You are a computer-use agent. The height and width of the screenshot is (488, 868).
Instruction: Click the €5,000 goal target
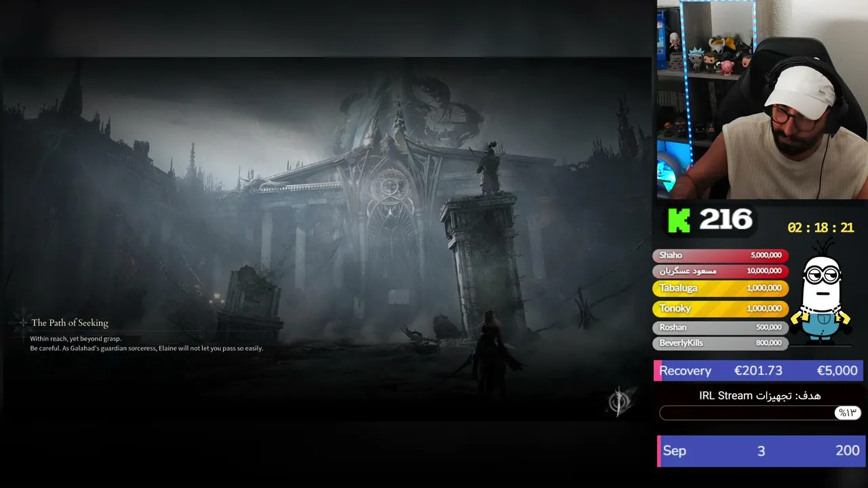coord(837,371)
